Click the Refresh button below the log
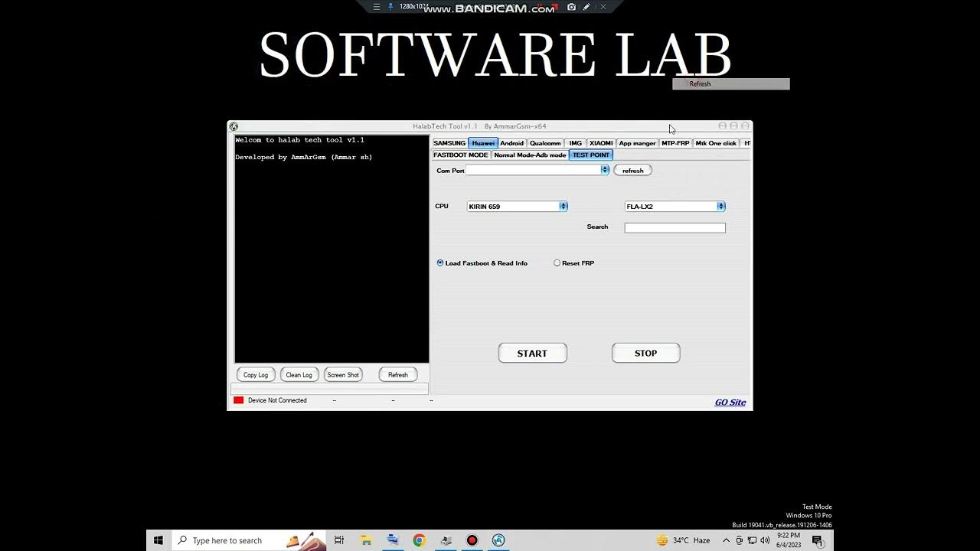 click(x=398, y=375)
